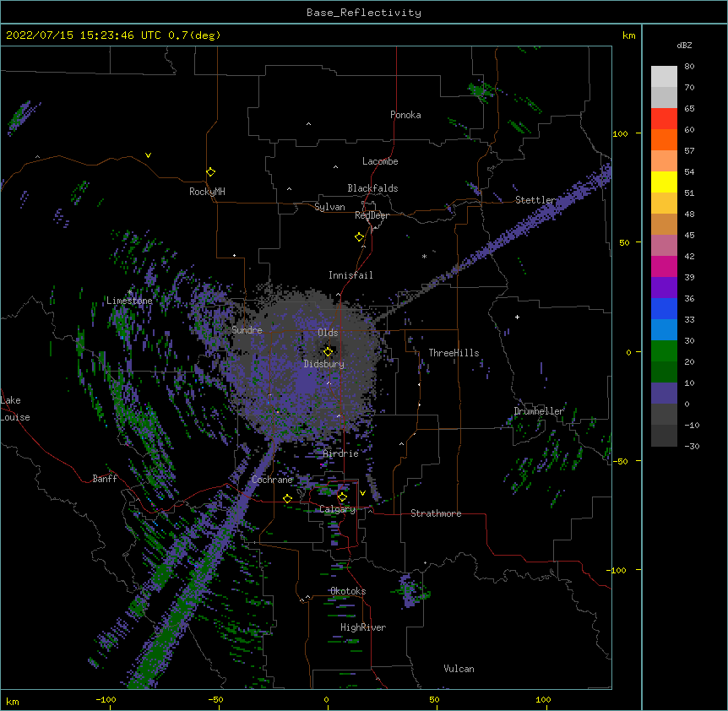Click the Banff label
Screen dimensions: 728x711
tap(105, 479)
